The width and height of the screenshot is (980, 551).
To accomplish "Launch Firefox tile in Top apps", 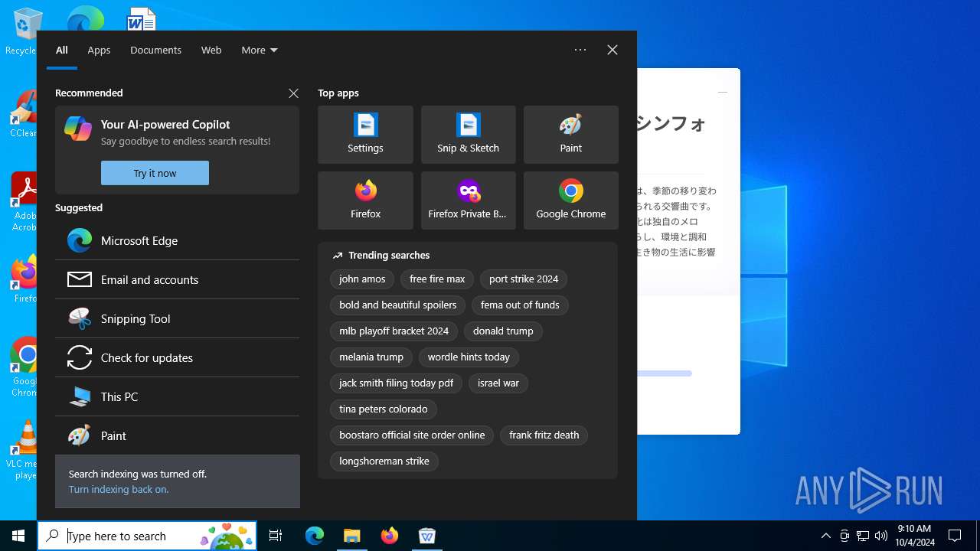I will tap(365, 201).
